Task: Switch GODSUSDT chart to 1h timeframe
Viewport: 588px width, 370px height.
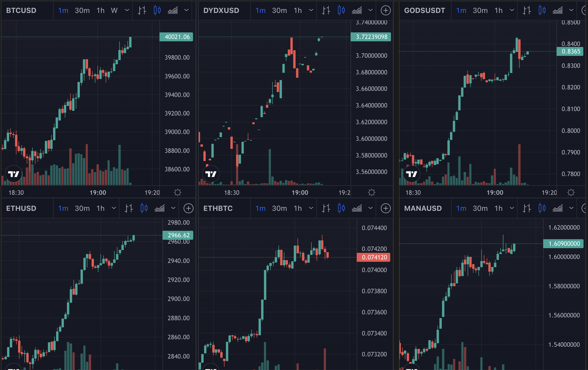Action: point(498,11)
